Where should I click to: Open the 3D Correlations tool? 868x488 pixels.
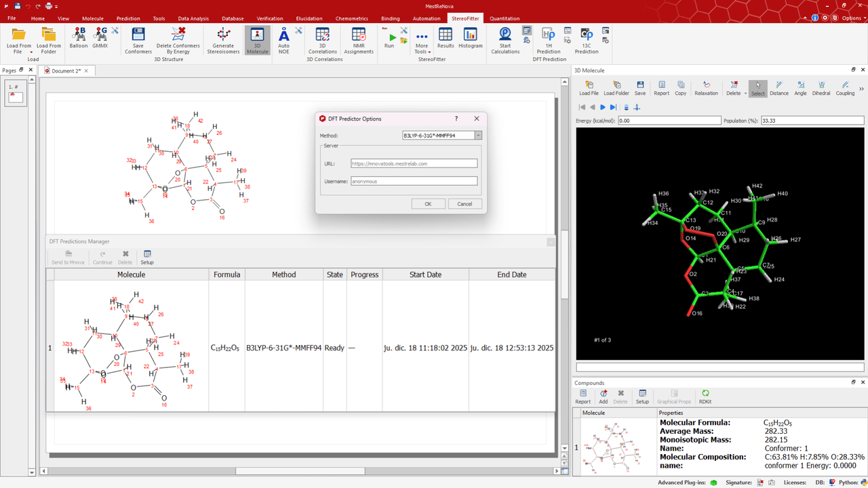[x=323, y=41]
